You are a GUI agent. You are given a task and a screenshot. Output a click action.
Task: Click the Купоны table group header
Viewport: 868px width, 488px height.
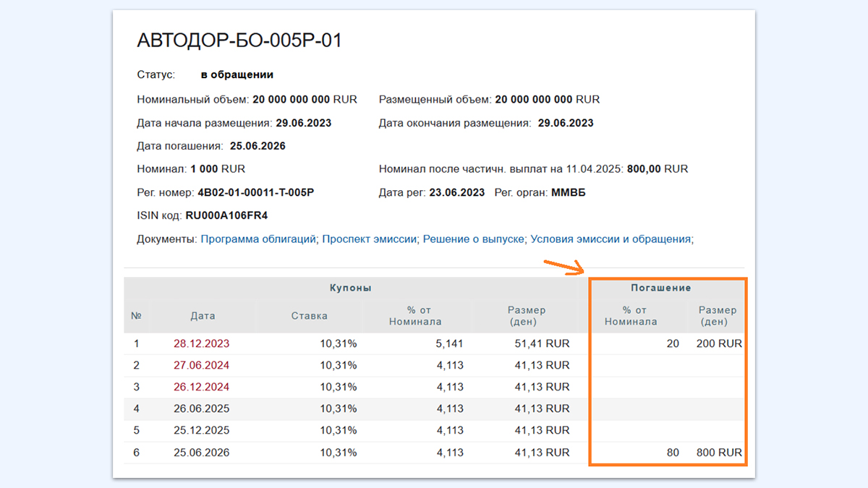coord(351,288)
